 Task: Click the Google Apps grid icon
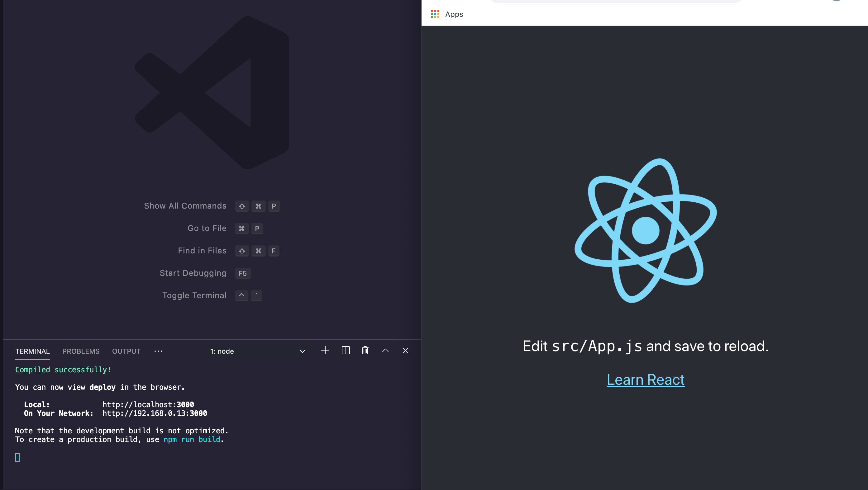click(435, 14)
